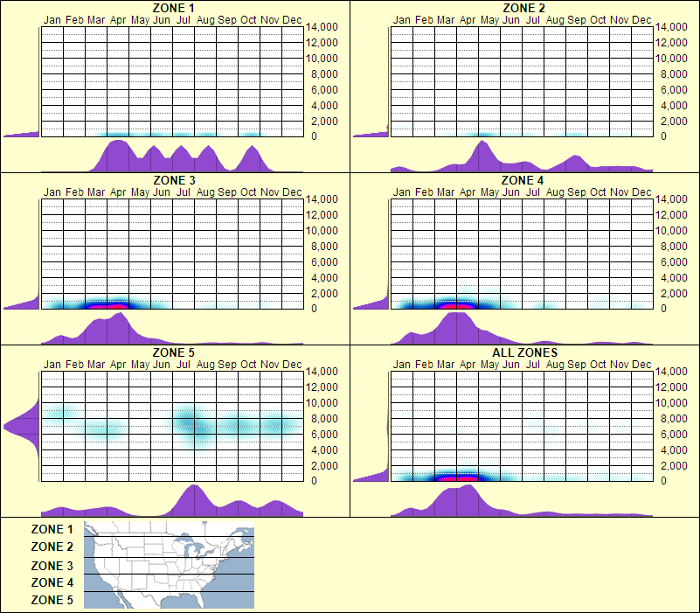Click the 2,000 axis value in ZONE 3 chart
Image resolution: width=700 pixels, height=613 pixels.
coord(324,294)
